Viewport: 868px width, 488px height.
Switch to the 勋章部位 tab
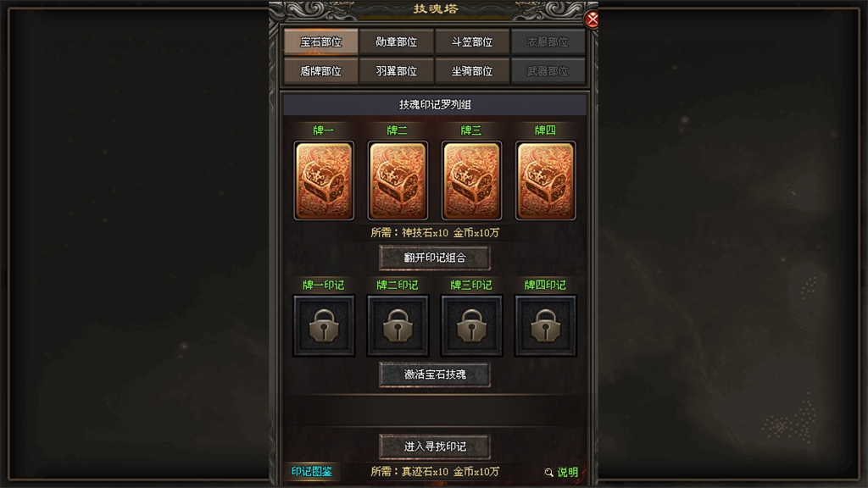397,42
